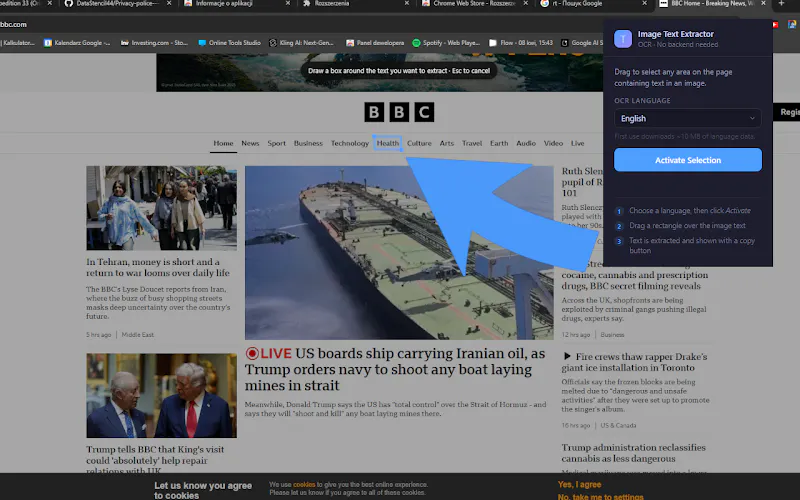The width and height of the screenshot is (800, 500).
Task: Open the Health section in BBC navigation
Action: [388, 143]
